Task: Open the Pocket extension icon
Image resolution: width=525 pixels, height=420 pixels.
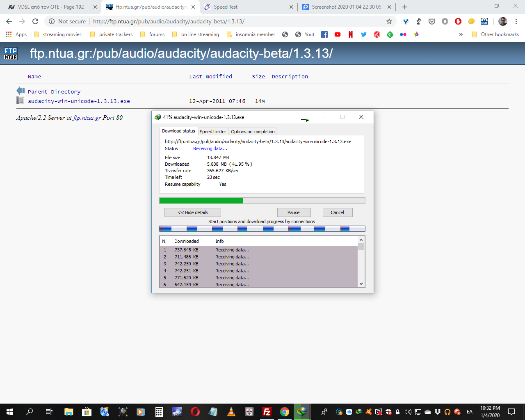Action: point(432,21)
